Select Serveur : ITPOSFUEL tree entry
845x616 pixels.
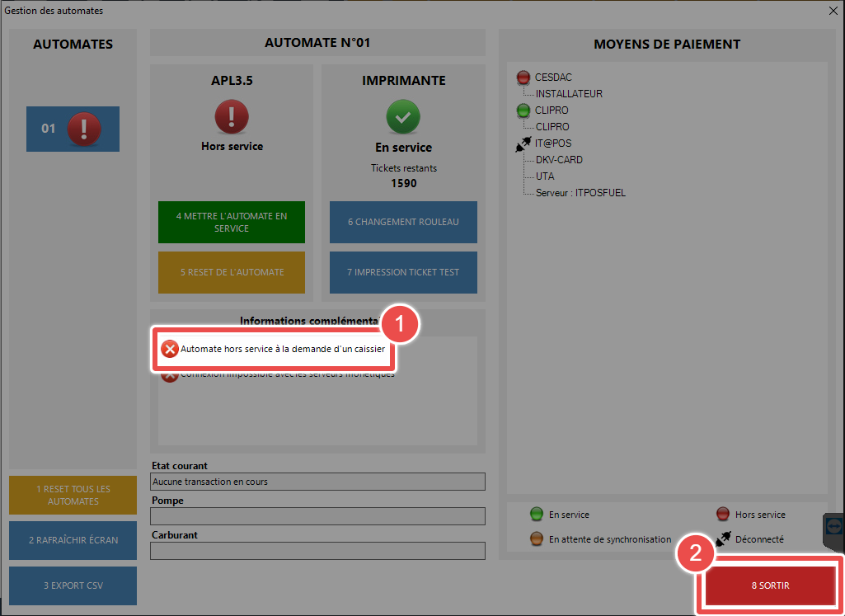580,193
